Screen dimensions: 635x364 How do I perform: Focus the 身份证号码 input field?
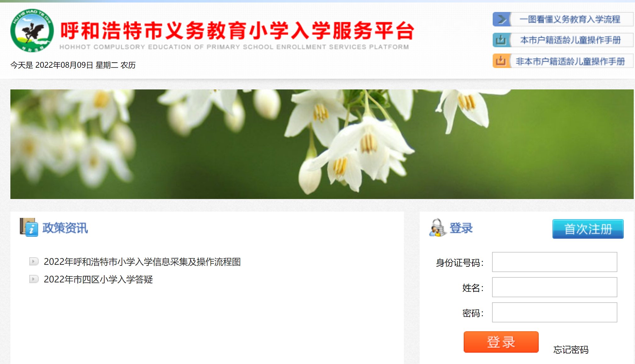554,262
